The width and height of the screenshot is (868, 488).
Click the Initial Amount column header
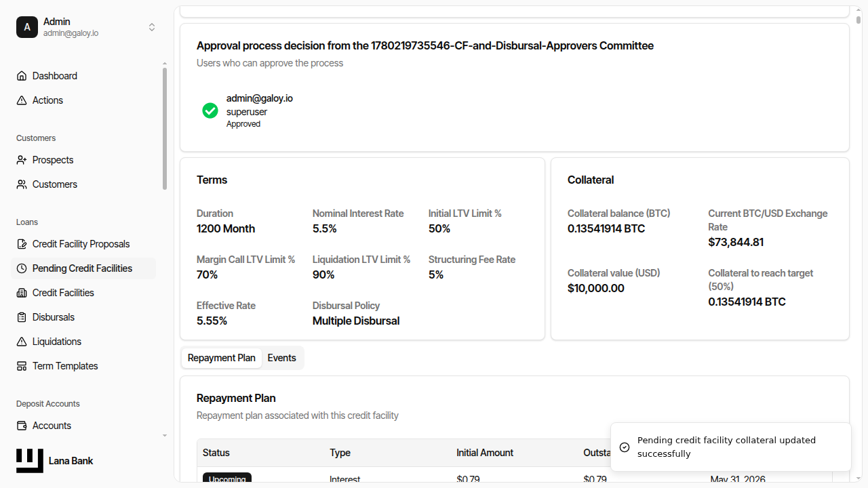485,453
